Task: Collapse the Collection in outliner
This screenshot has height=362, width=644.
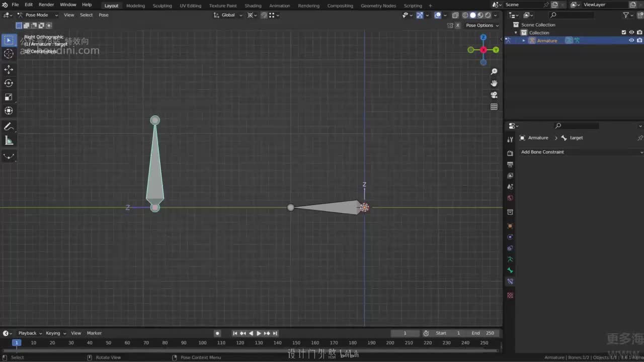Action: 516,33
